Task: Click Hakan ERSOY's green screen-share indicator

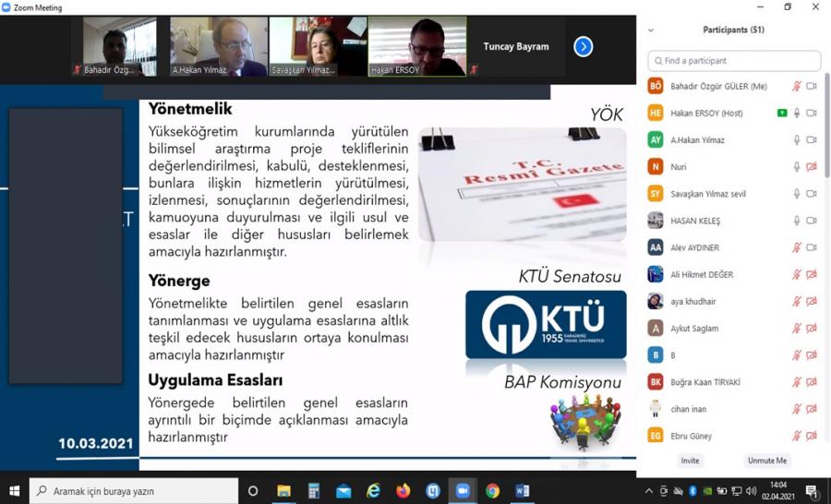Action: [782, 114]
